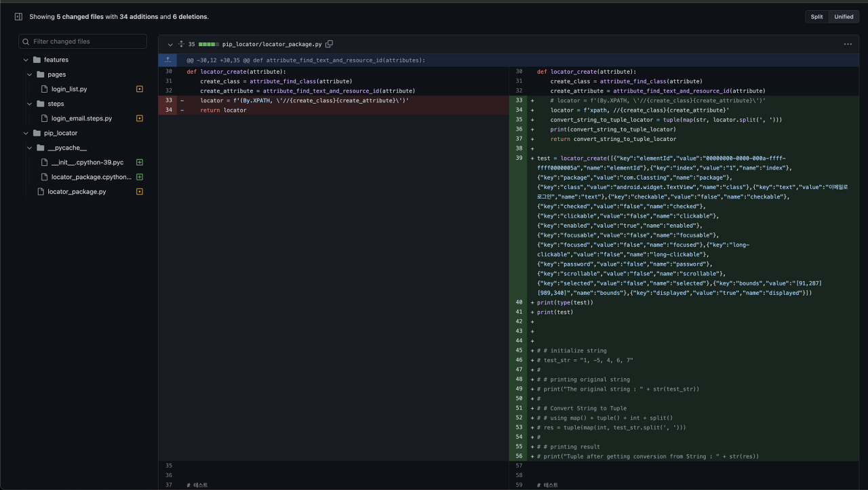This screenshot has width=868, height=490.
Task: Click line number 45 on right side
Action: click(519, 350)
